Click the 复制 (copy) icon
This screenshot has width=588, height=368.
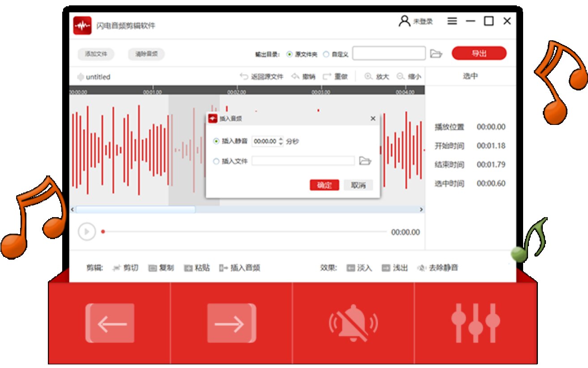[153, 268]
